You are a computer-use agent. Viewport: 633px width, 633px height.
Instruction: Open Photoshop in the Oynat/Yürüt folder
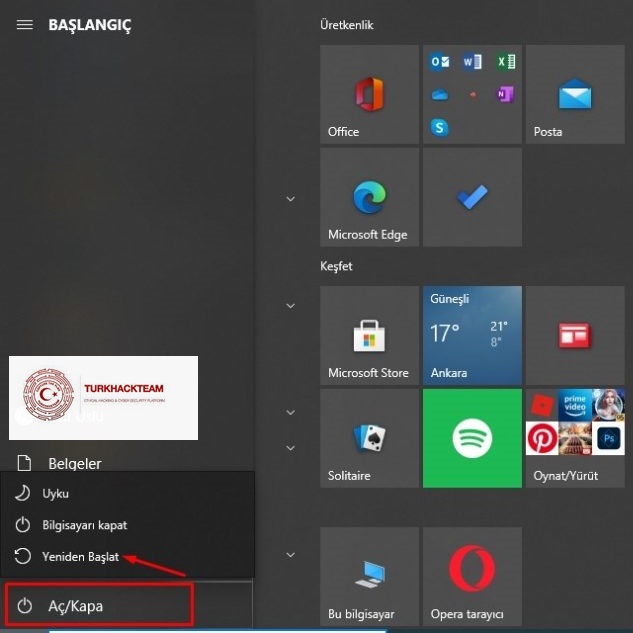(608, 438)
